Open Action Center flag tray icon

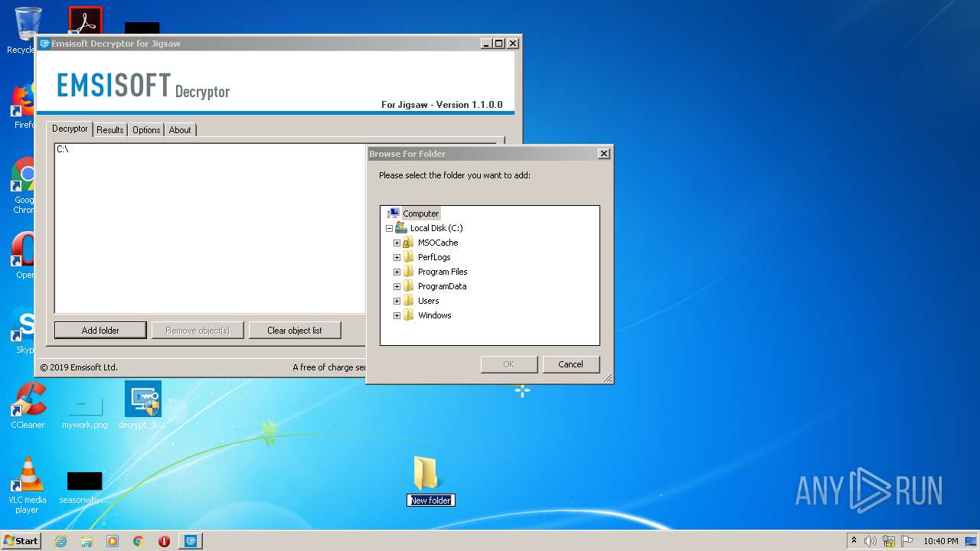(907, 541)
